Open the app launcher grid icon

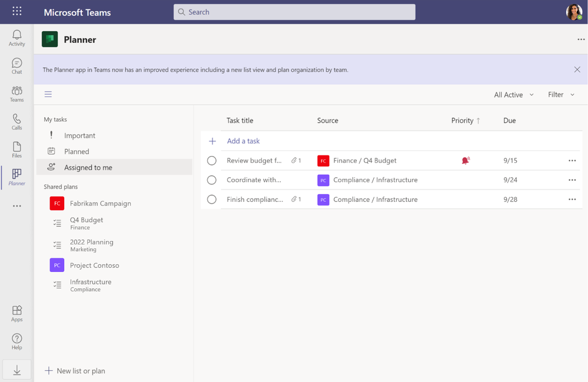pos(17,11)
